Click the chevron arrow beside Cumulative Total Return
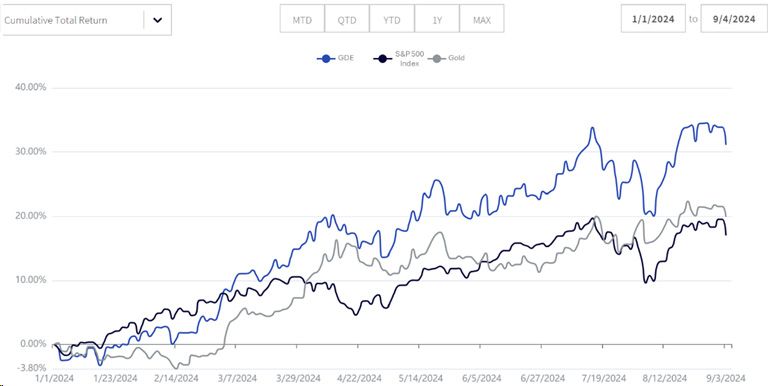 157,20
